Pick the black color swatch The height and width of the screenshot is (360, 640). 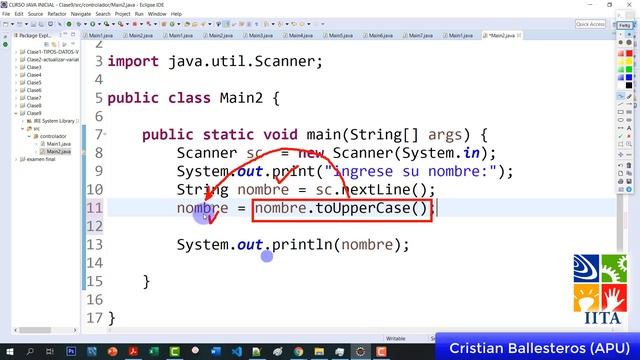629,85
